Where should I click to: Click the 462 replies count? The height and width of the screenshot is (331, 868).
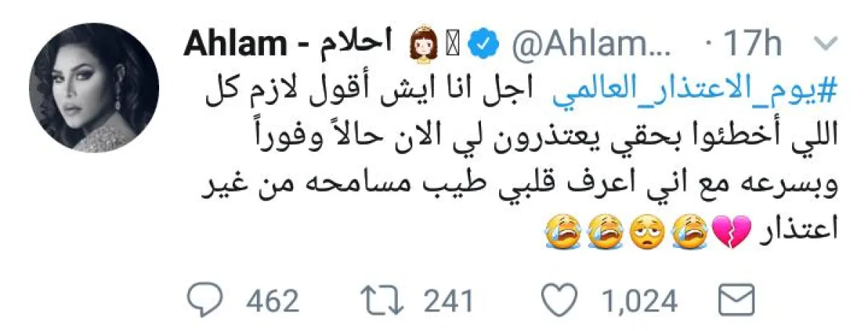coord(272,301)
